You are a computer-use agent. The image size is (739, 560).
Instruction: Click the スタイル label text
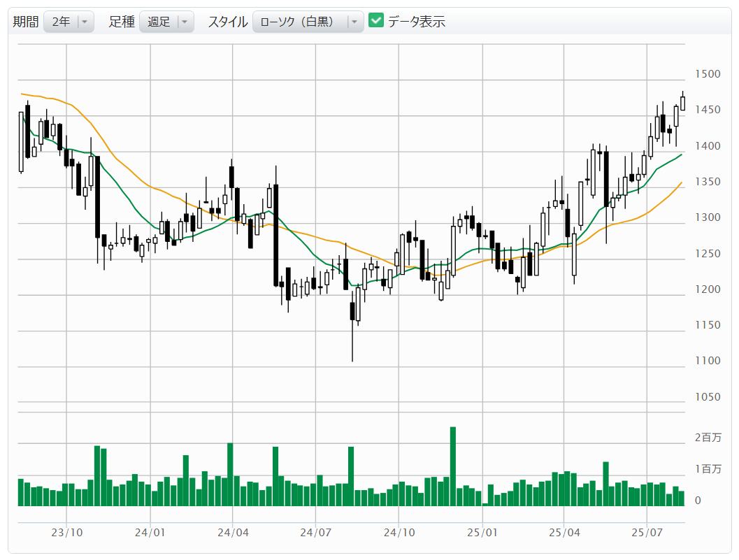coord(227,22)
